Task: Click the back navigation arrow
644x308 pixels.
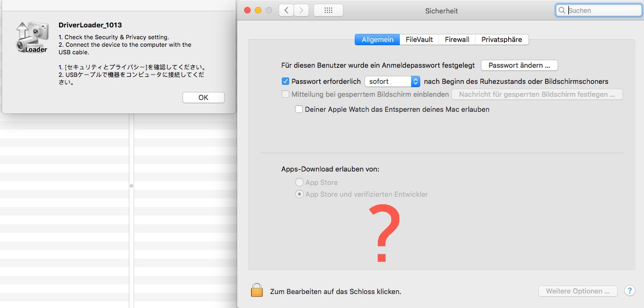Action: pyautogui.click(x=286, y=10)
